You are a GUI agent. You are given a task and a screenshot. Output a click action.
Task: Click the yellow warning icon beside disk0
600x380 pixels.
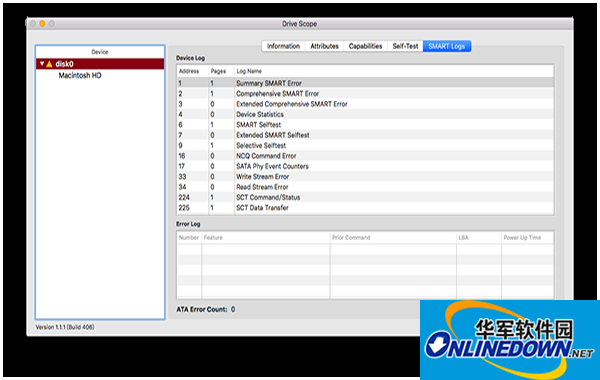[49, 64]
